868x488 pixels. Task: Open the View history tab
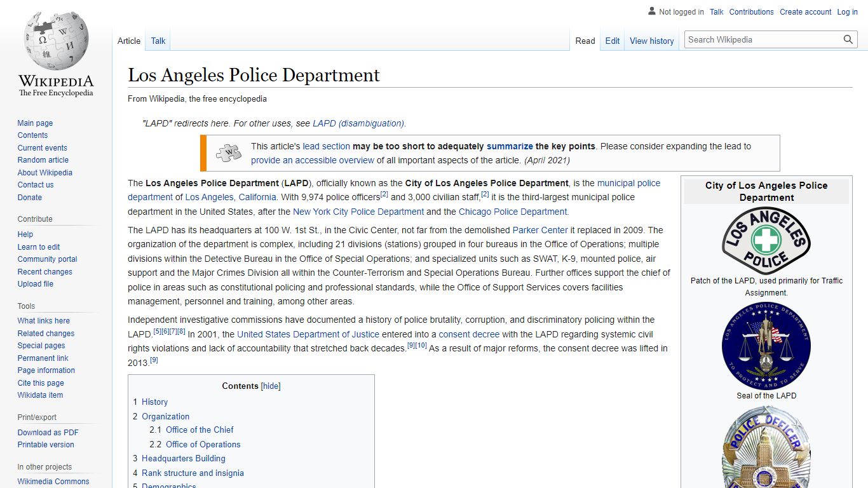click(652, 41)
